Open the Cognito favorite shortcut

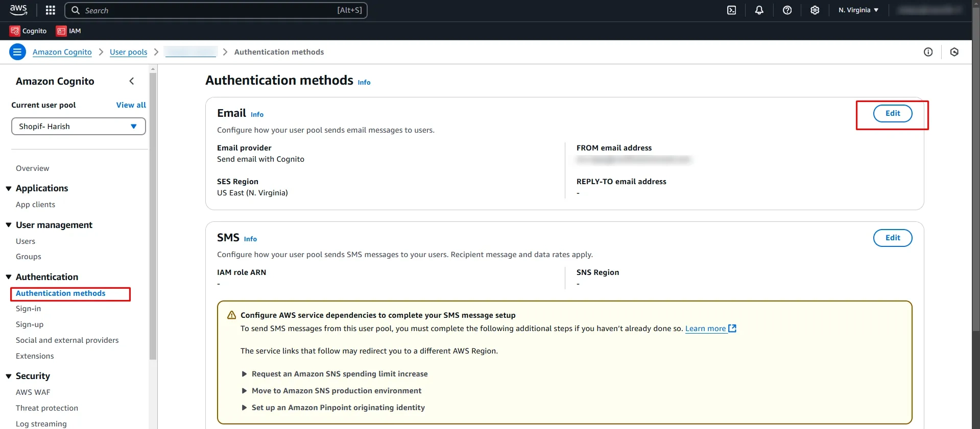point(28,31)
